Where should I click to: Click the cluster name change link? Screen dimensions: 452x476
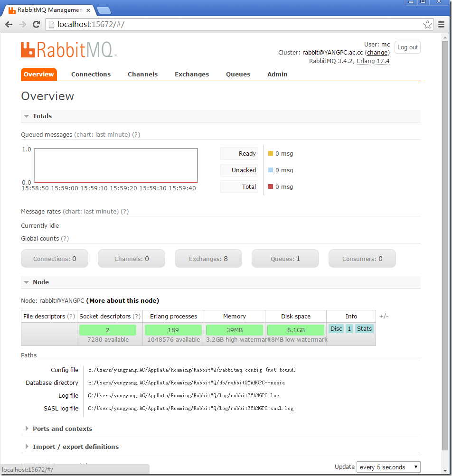pyautogui.click(x=377, y=53)
